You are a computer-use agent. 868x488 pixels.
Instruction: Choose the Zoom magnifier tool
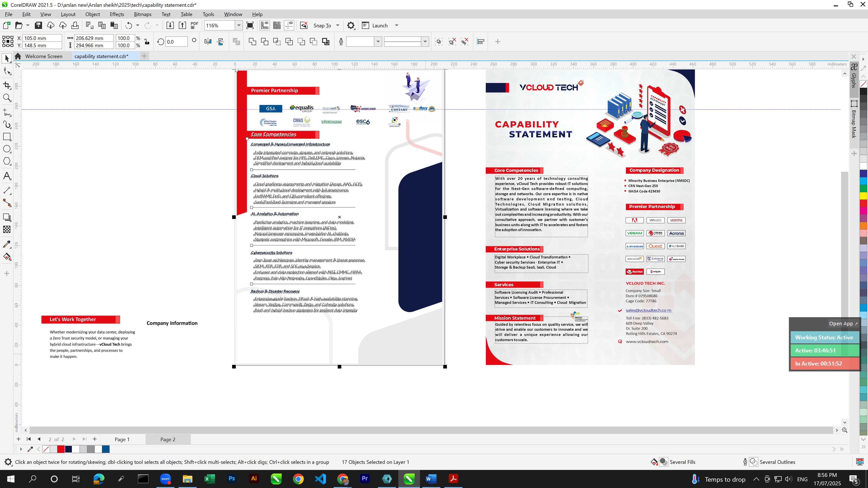tap(7, 98)
